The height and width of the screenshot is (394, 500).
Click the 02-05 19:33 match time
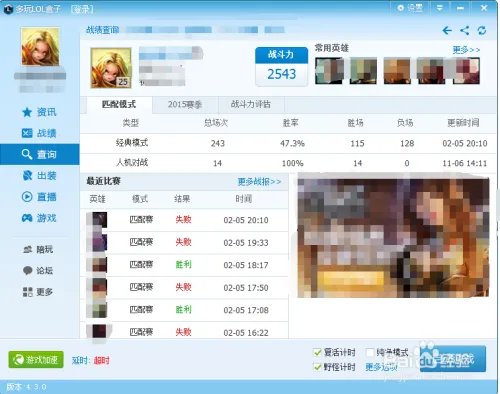click(x=246, y=243)
